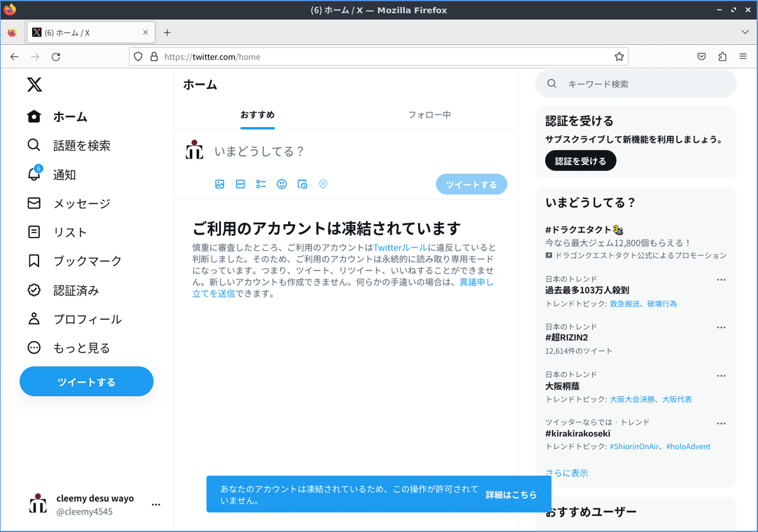Viewport: 758px width, 532px height.
Task: Click the X logo at top of sidebar
Action: pos(34,85)
